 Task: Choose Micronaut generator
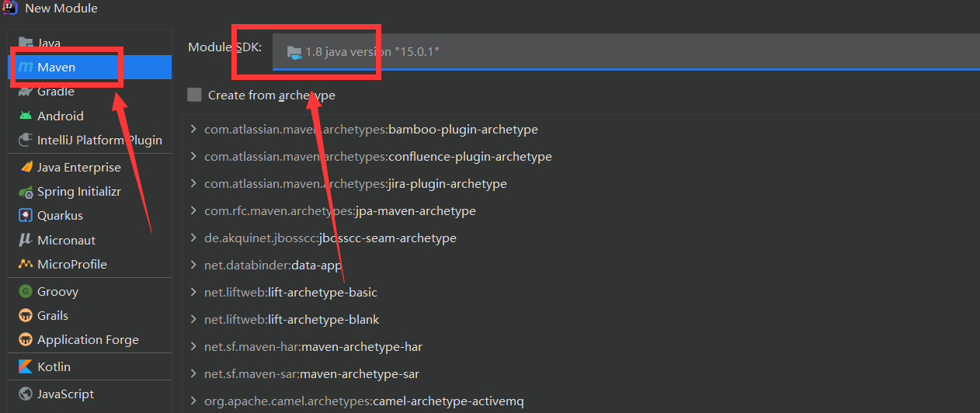[x=90, y=240]
